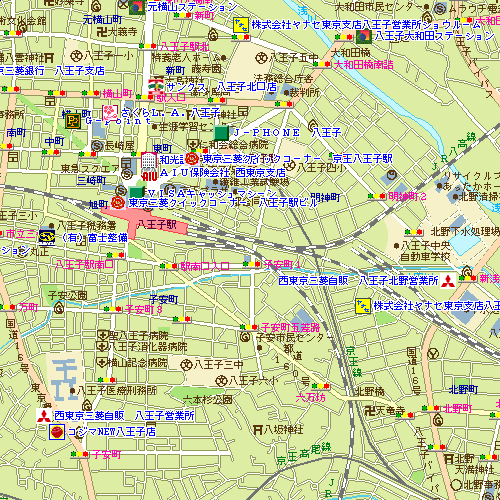Click red Tokyo-Mitsubishi icon near 旭町 label
The image size is (500, 500).
coord(118,202)
